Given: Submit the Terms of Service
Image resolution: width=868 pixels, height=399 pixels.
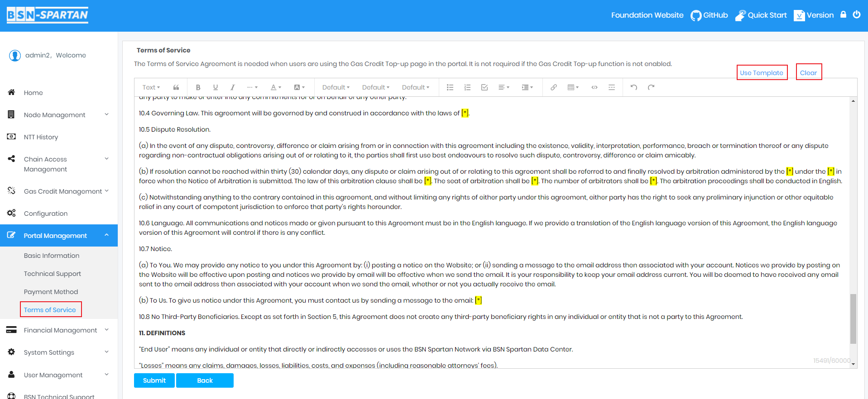Looking at the screenshot, I should tap(154, 380).
